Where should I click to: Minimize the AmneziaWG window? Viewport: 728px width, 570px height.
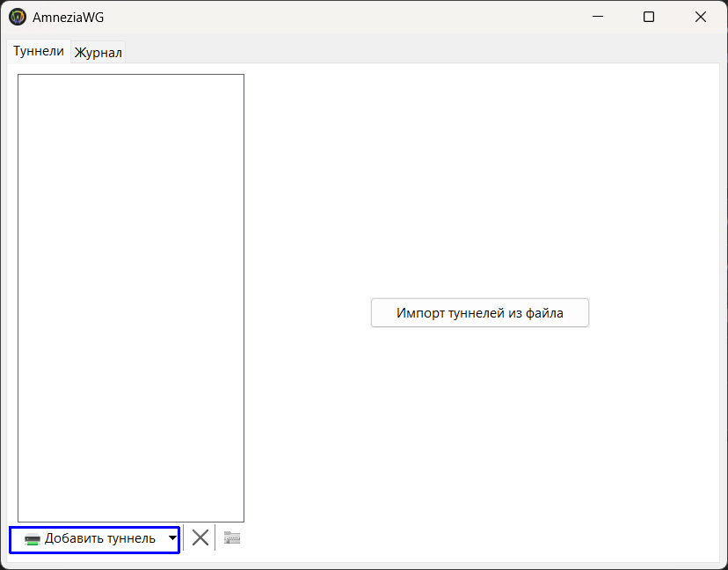[598, 18]
